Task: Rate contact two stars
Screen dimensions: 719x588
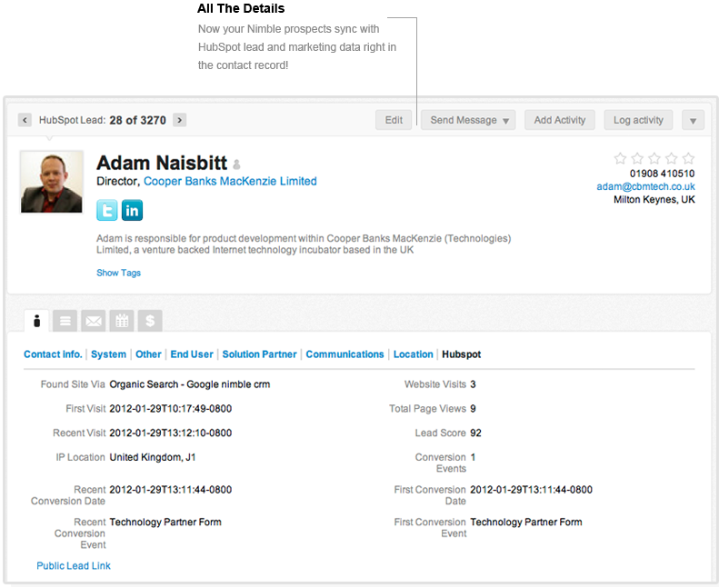Action: (x=637, y=158)
